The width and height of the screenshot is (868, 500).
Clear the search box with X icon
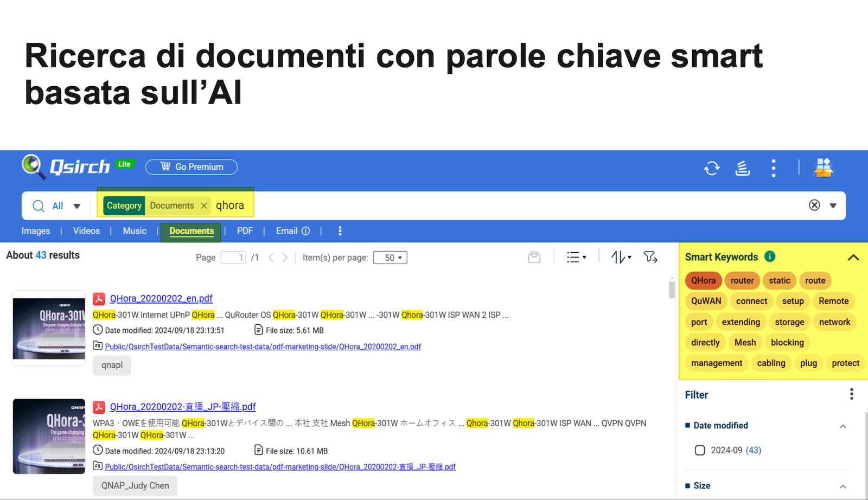[x=814, y=205]
